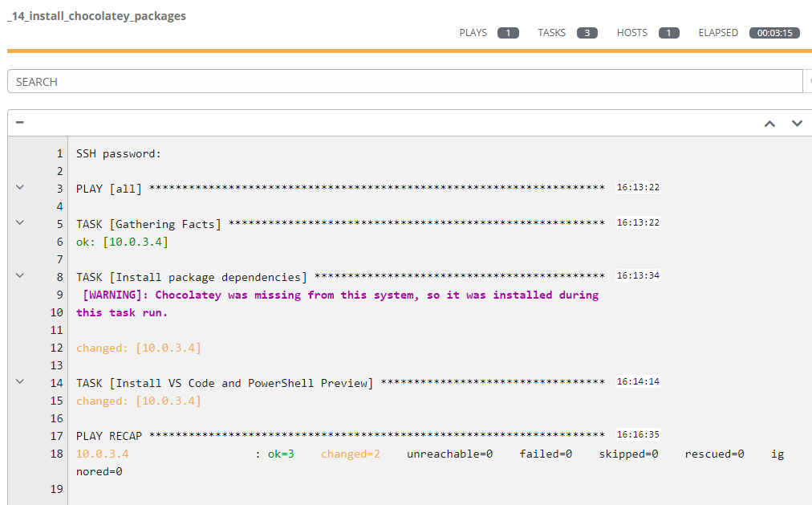Click the 'changed=2' recap value

pos(351,454)
